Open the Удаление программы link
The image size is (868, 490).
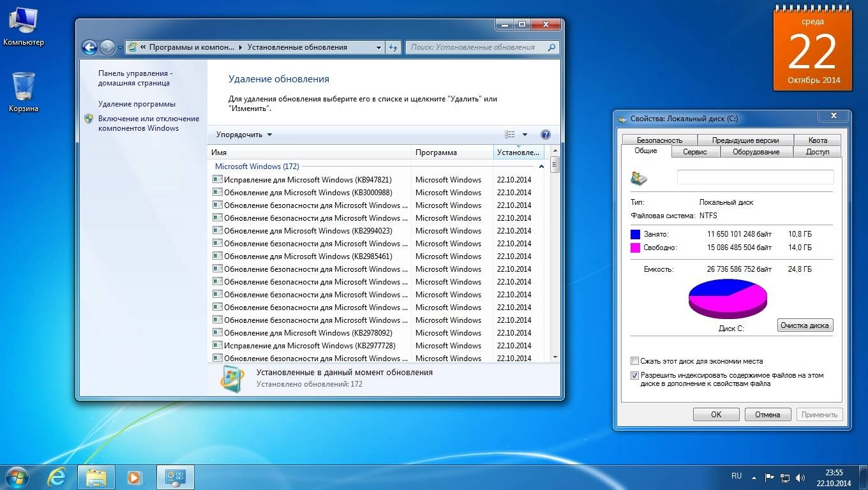[x=137, y=104]
